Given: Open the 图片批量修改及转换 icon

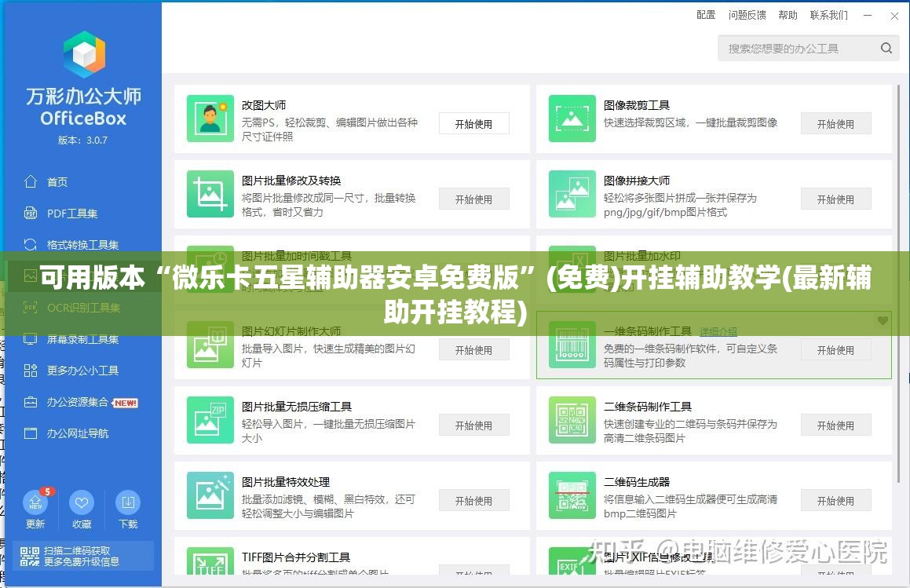Looking at the screenshot, I should click(210, 194).
